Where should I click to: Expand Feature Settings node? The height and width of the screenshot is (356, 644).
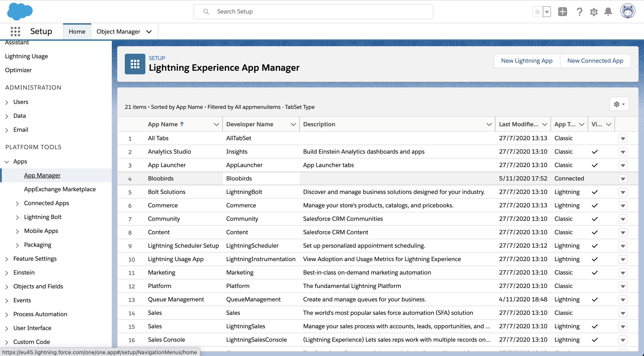(7, 259)
